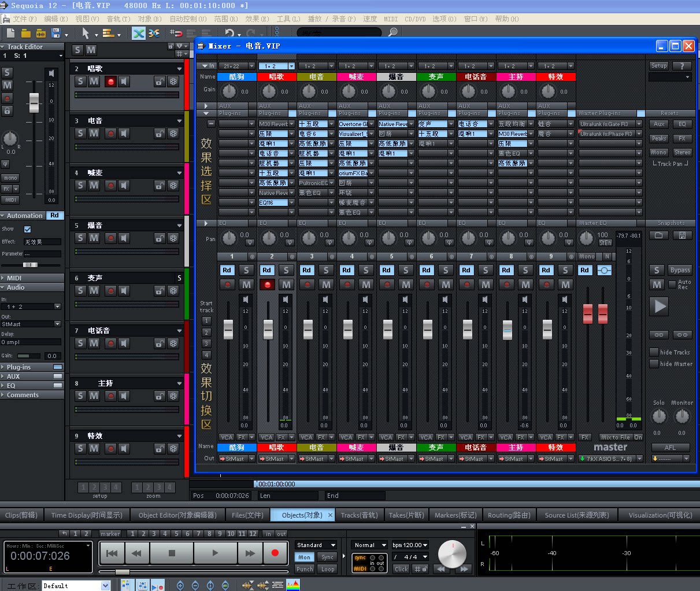Mute the 爆音 track in track list
Image resolution: width=700 pixels, height=591 pixels.
(94, 238)
